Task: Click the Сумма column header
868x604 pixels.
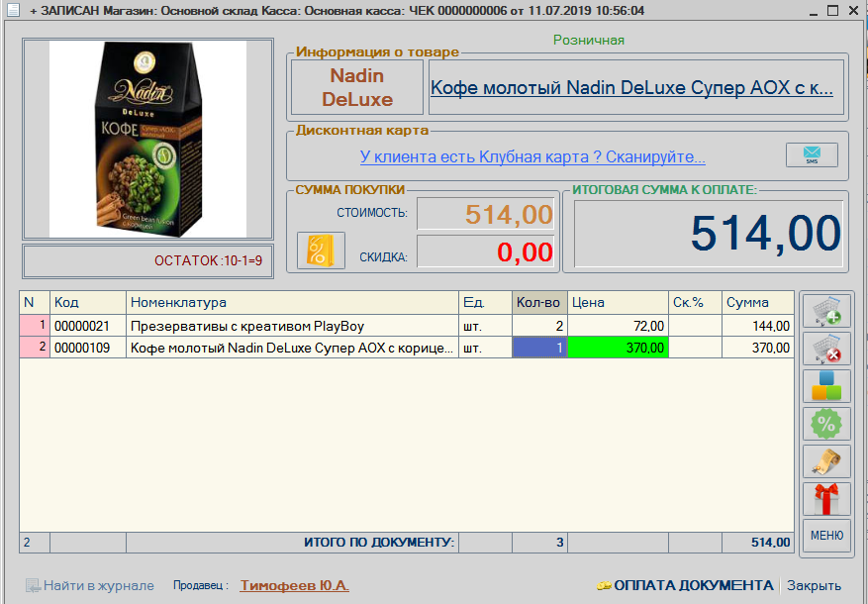Action: 758,302
